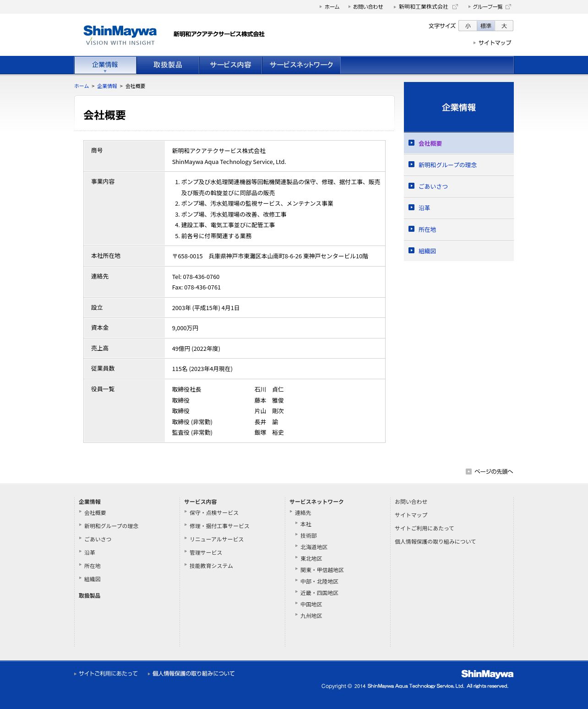Screen dimensions: 588x709
Task: Click 企業情報 in the breadcrumb
Action: click(x=107, y=86)
